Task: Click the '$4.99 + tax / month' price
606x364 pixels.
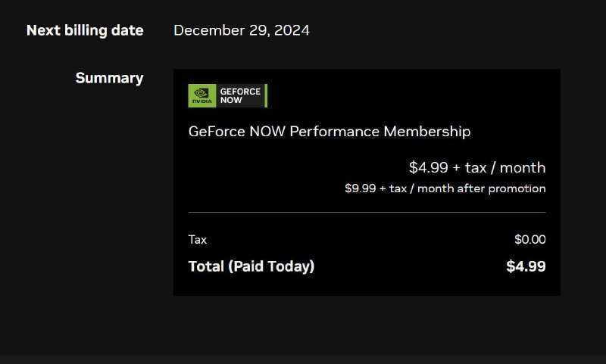Action: click(477, 167)
